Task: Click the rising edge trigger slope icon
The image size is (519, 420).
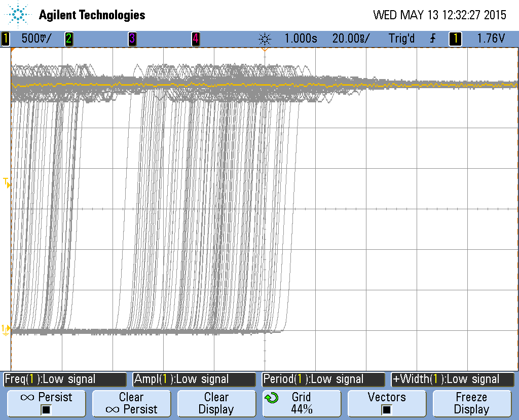Action: tap(433, 39)
